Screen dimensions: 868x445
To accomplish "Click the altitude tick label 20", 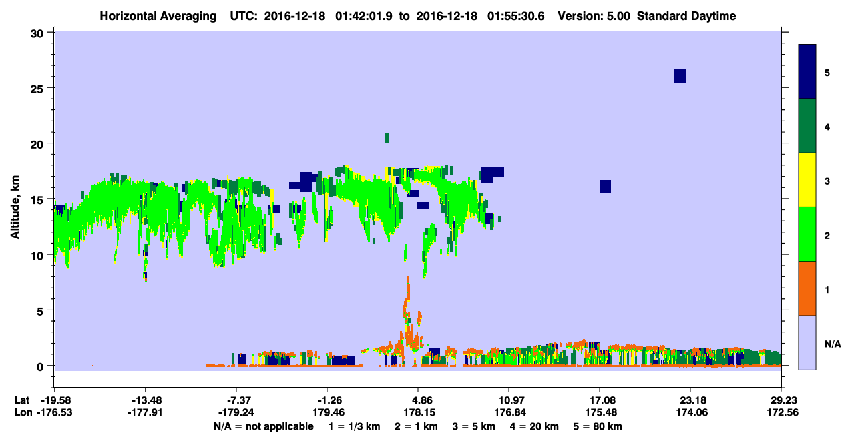I will click(38, 143).
